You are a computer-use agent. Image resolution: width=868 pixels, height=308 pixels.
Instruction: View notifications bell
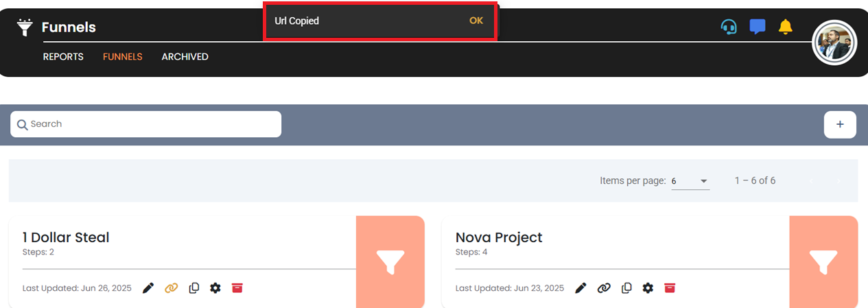[786, 27]
